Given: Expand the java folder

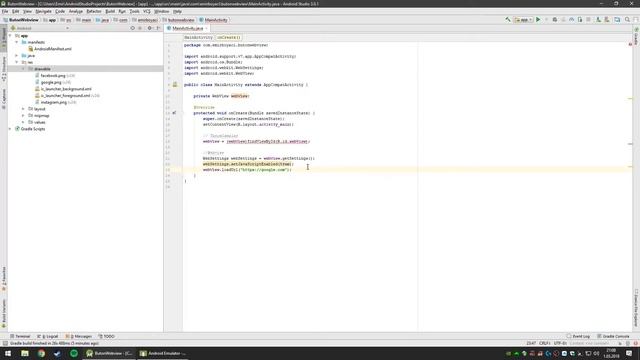Looking at the screenshot, I should [17, 56].
